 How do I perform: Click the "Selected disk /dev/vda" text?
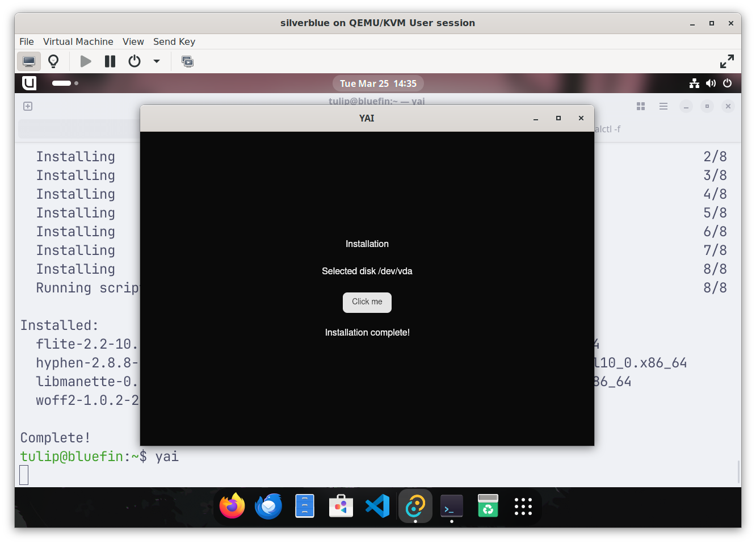(x=367, y=271)
